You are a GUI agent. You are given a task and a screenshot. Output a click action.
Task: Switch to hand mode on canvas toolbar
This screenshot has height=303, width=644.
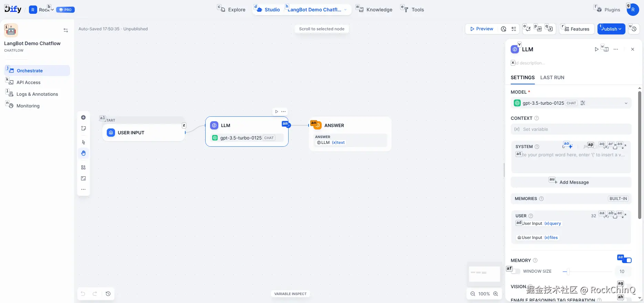point(83,153)
